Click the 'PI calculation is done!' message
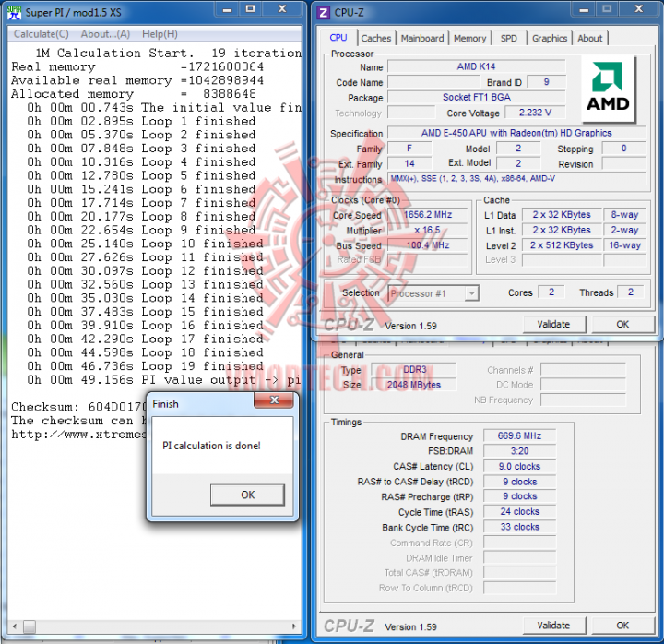The width and height of the screenshot is (664, 644). pos(211,446)
